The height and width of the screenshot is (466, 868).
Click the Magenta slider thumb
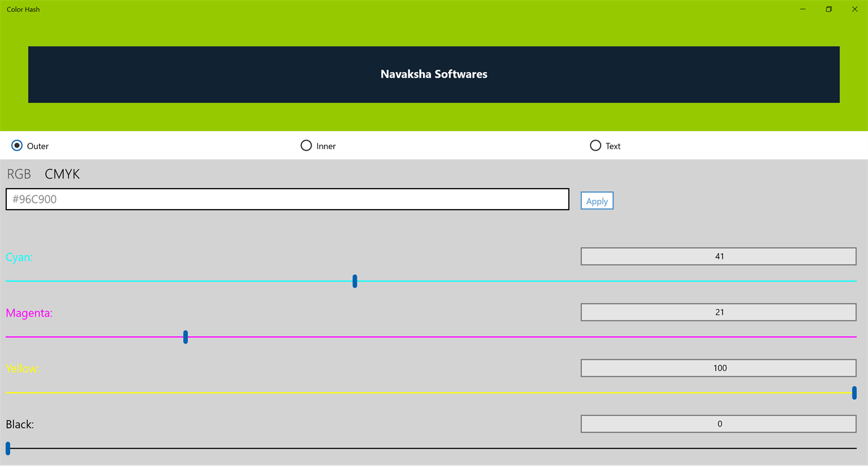(185, 337)
